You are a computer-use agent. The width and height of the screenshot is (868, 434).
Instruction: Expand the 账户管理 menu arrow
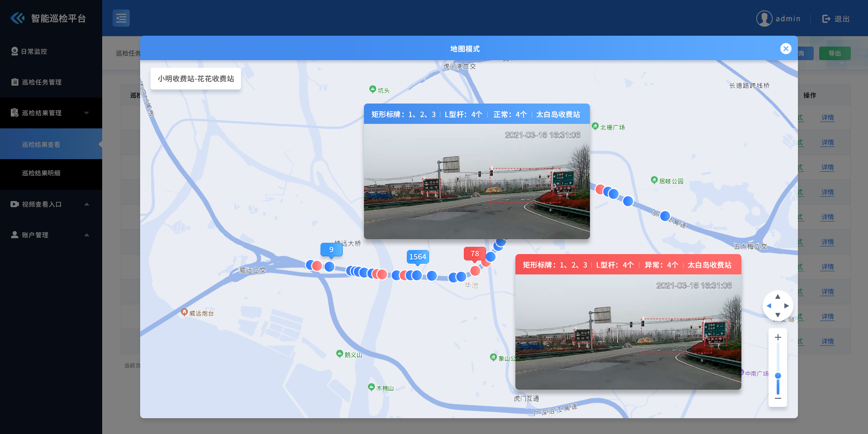pyautogui.click(x=86, y=235)
